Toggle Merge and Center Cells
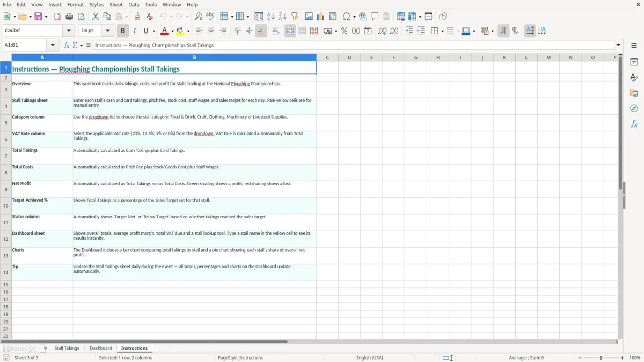644x362 pixels. (x=290, y=31)
